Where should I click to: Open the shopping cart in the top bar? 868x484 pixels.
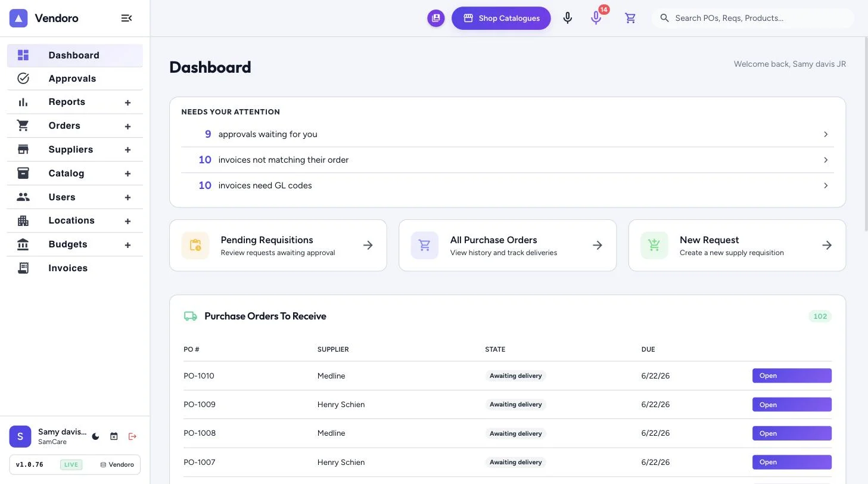630,18
